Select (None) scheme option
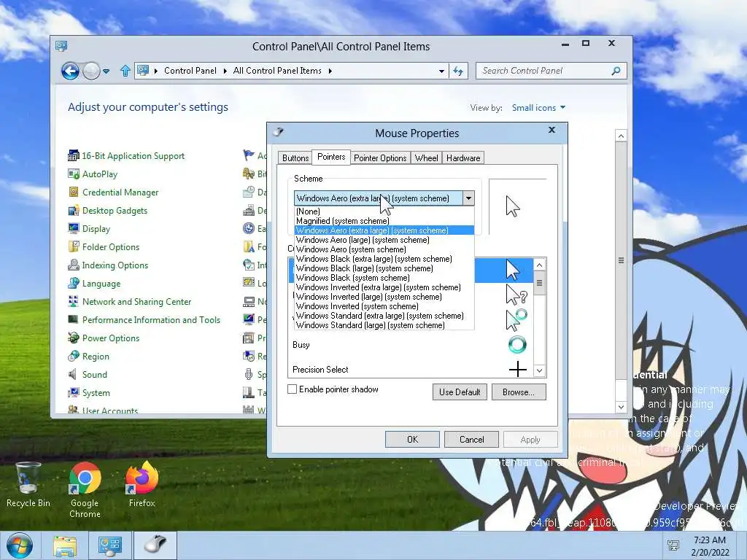Image resolution: width=747 pixels, height=560 pixels. 384,211
